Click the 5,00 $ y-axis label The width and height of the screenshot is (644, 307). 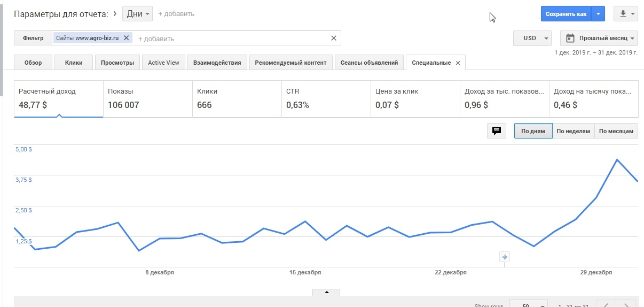click(23, 149)
